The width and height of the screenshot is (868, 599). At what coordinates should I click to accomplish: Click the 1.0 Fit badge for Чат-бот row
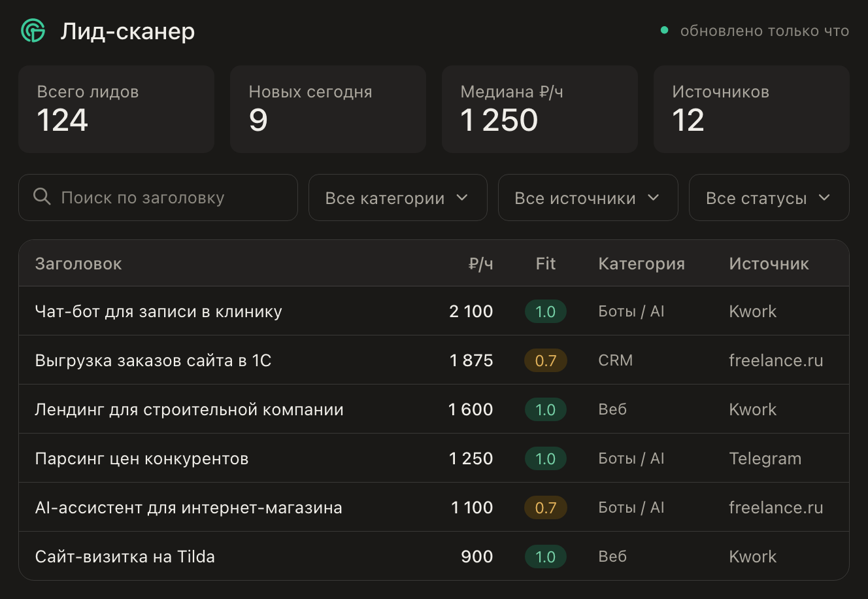pos(546,311)
